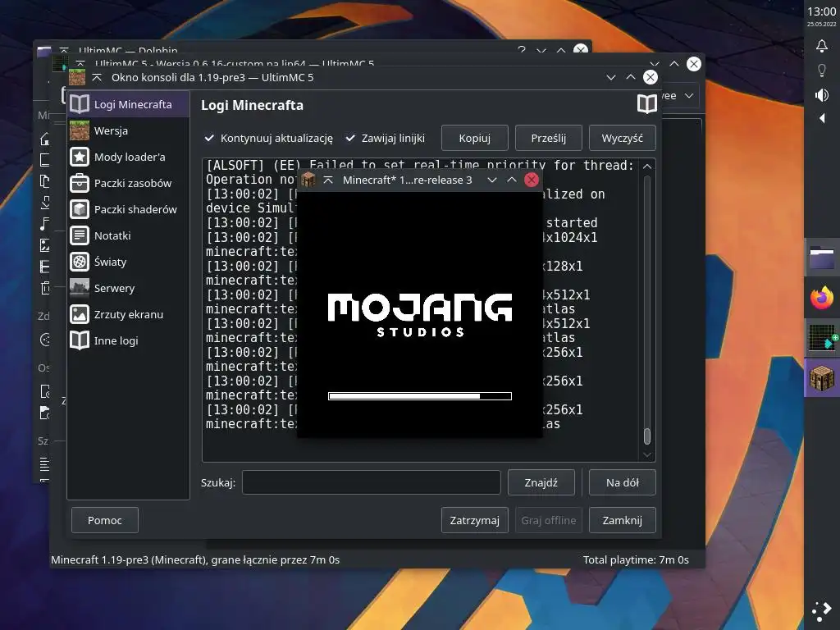Click Wyczyść to clear the log
The height and width of the screenshot is (630, 840).
coord(622,138)
